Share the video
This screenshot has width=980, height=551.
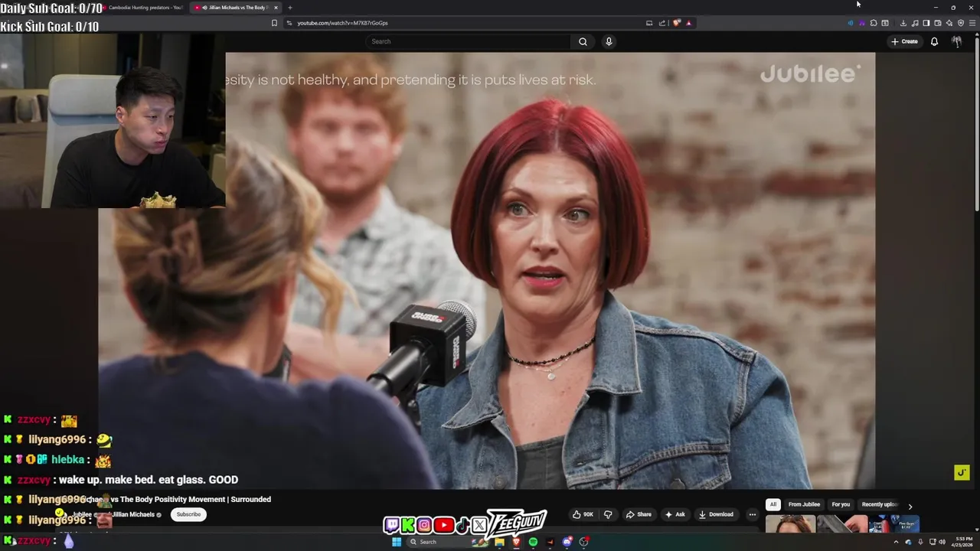click(x=639, y=514)
